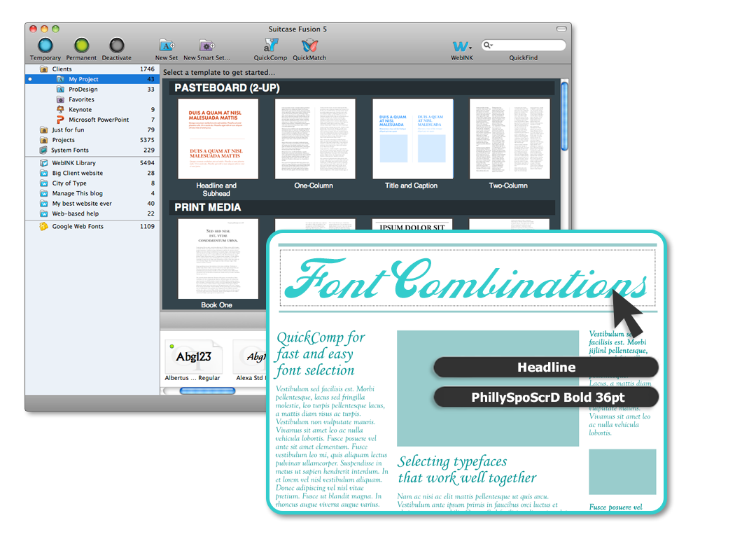This screenshot has width=735, height=560.
Task: Click the green window zoom button
Action: (x=56, y=29)
